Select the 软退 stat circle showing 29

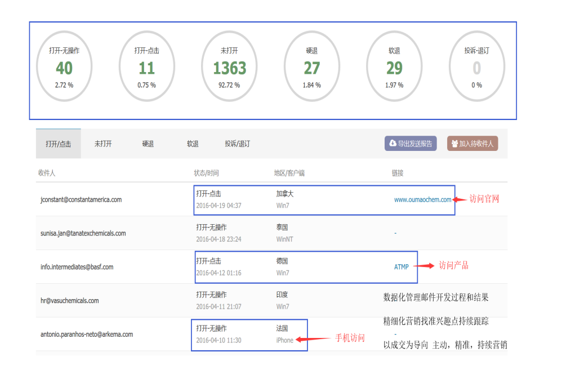point(394,66)
